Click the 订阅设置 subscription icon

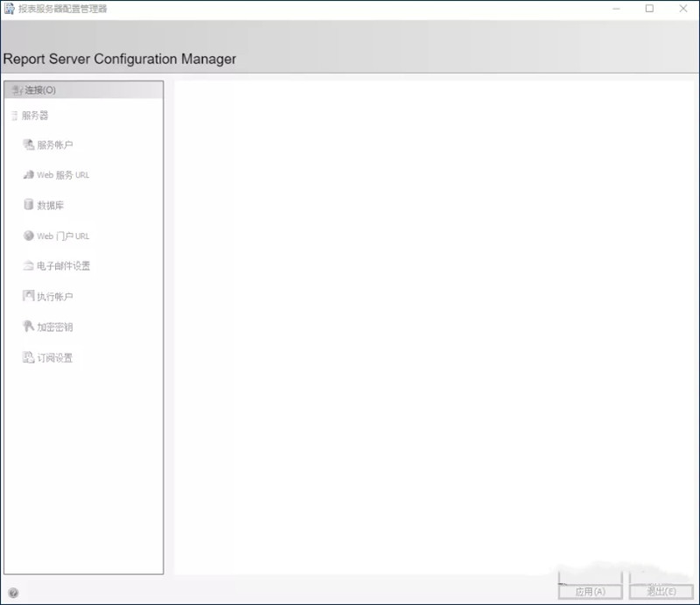[x=29, y=357]
